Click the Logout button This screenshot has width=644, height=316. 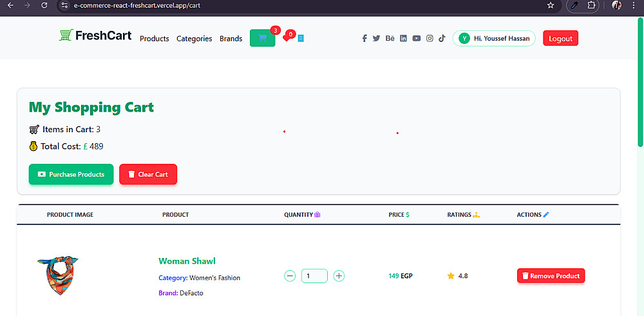pyautogui.click(x=561, y=38)
